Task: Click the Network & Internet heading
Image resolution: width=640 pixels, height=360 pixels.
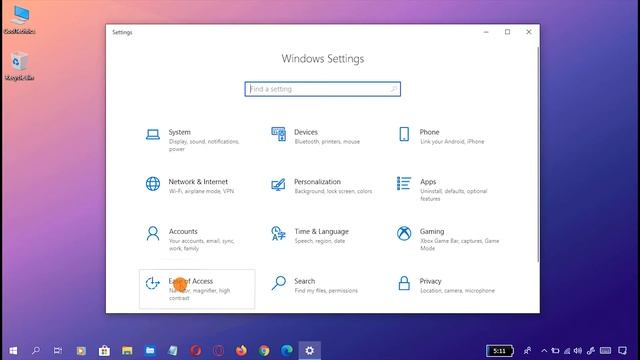Action: point(198,182)
